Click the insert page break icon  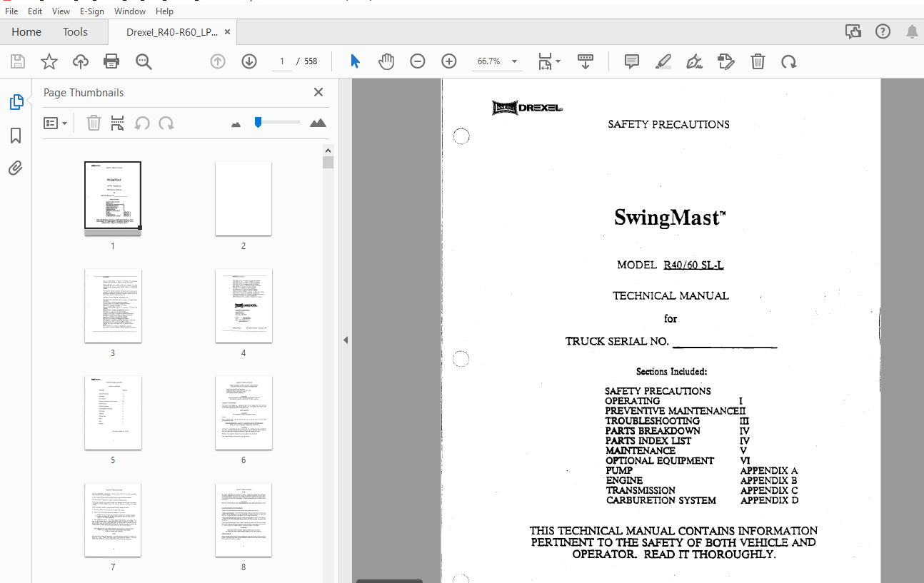(118, 123)
